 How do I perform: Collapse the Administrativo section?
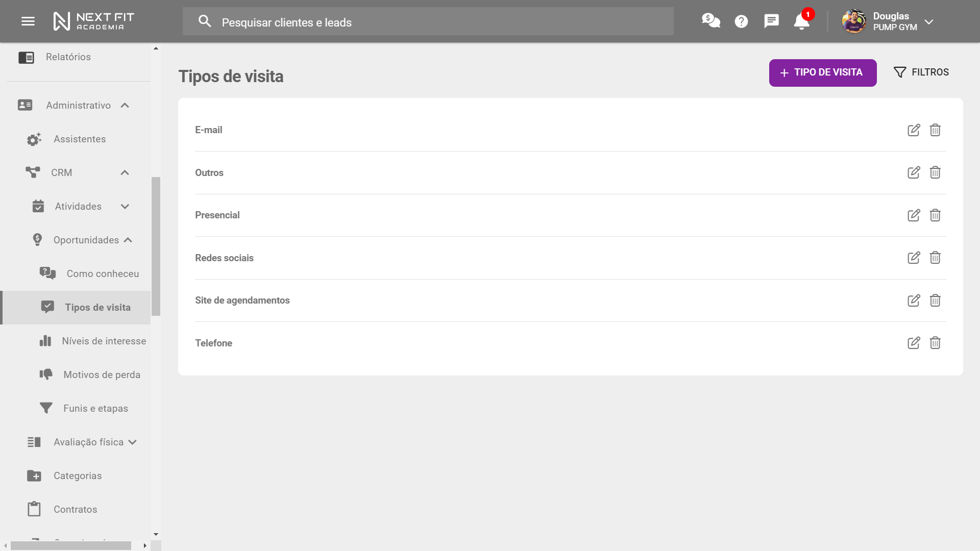(125, 105)
